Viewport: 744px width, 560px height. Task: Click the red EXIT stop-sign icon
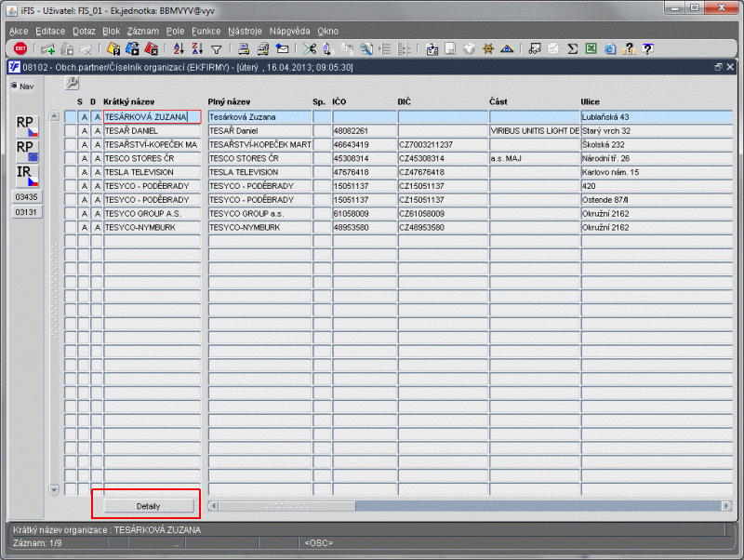click(x=20, y=48)
